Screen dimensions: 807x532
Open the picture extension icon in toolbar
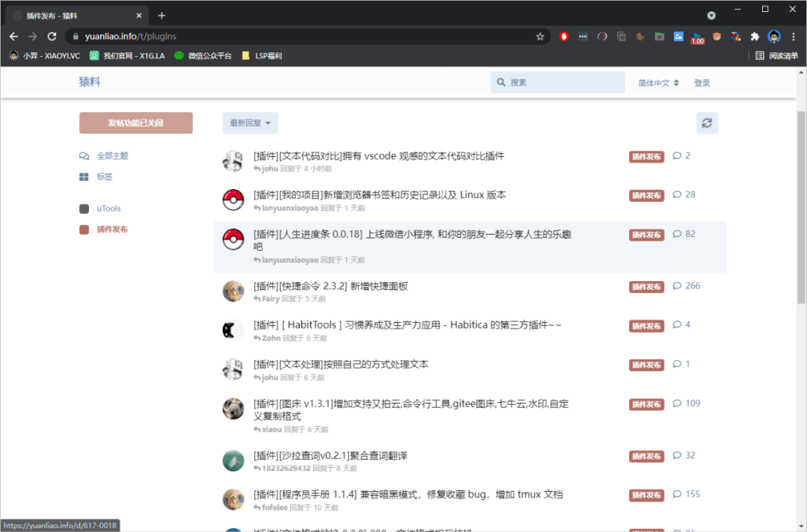678,37
